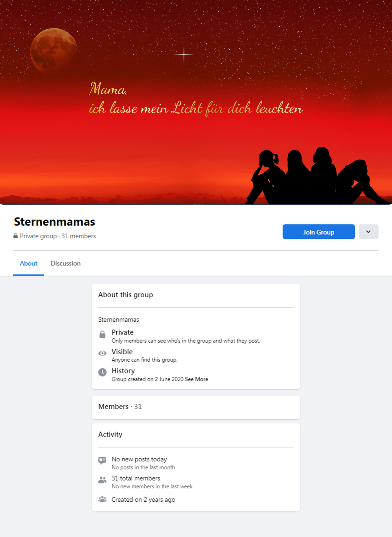Screen dimensions: 392x537
Task: Click the Activity section heading
Action: (110, 434)
